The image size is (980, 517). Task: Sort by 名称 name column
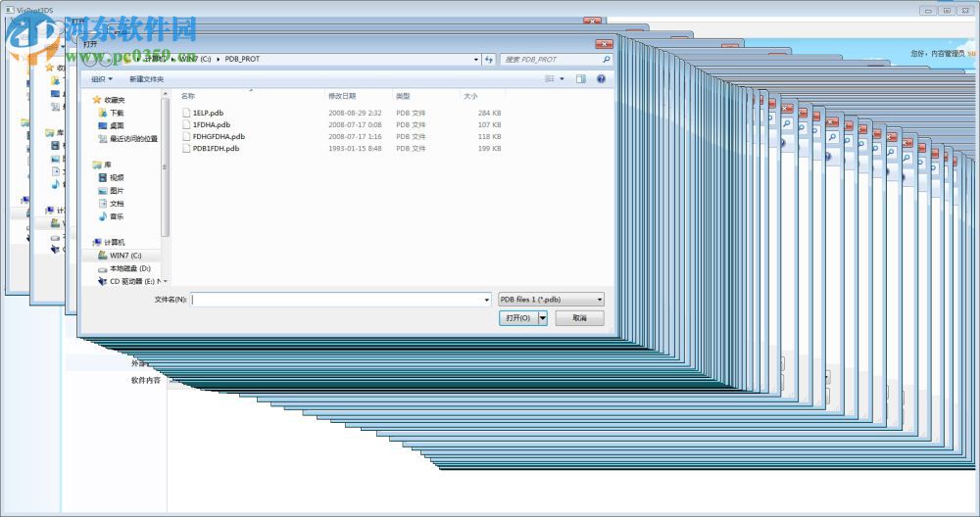coord(188,96)
